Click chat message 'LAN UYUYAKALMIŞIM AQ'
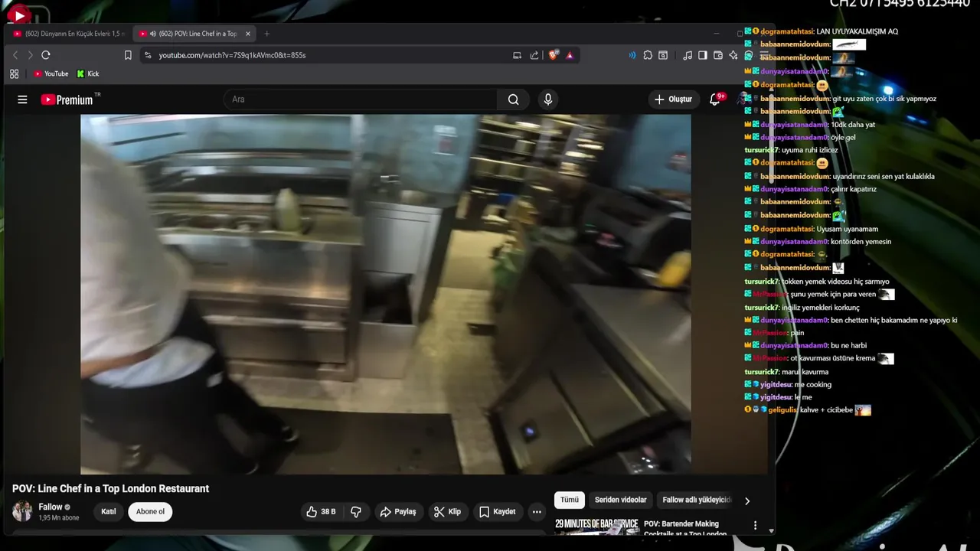Viewport: 980px width, 551px height. pyautogui.click(x=857, y=31)
